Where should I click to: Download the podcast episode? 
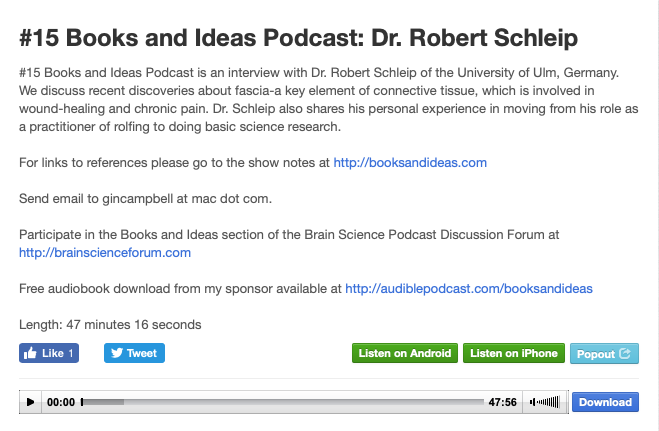pyautogui.click(x=605, y=402)
